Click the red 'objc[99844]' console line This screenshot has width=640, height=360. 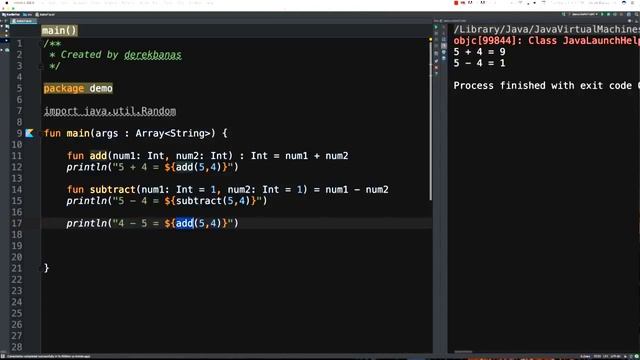[547, 41]
